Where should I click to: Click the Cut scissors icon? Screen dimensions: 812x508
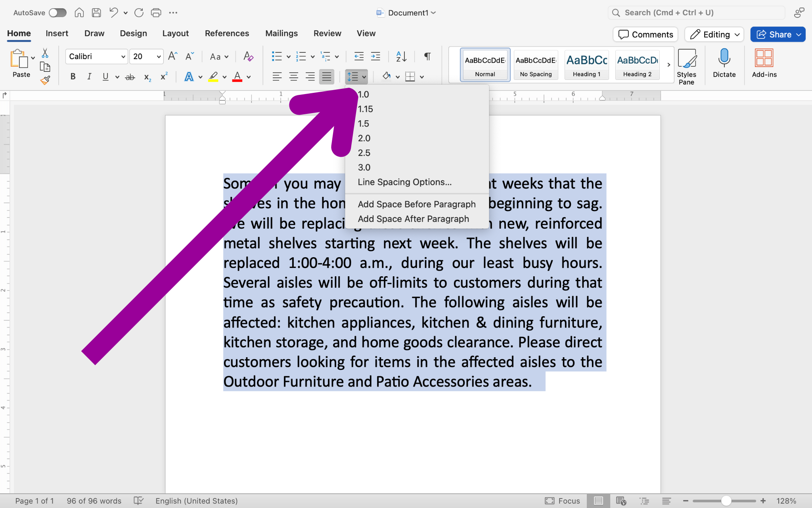point(45,53)
